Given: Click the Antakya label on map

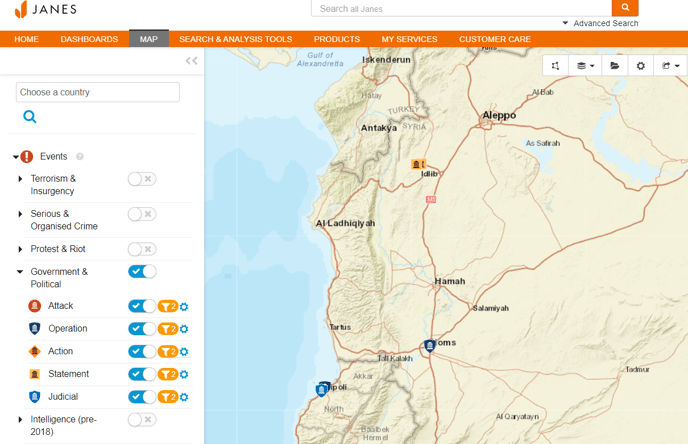Looking at the screenshot, I should (x=379, y=128).
